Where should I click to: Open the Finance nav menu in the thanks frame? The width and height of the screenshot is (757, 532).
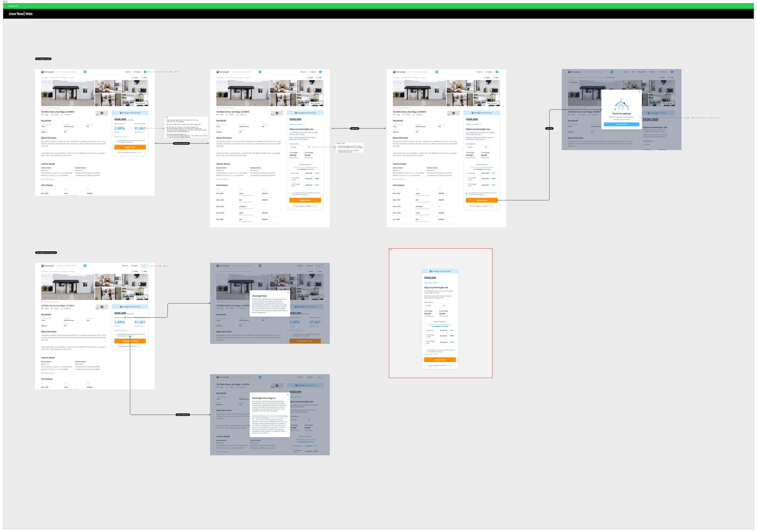[653, 72]
